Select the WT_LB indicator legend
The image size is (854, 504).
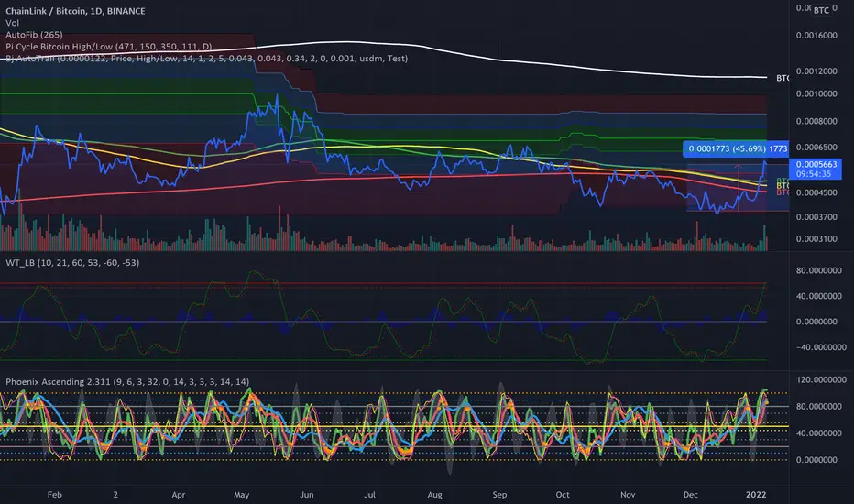tap(72, 263)
